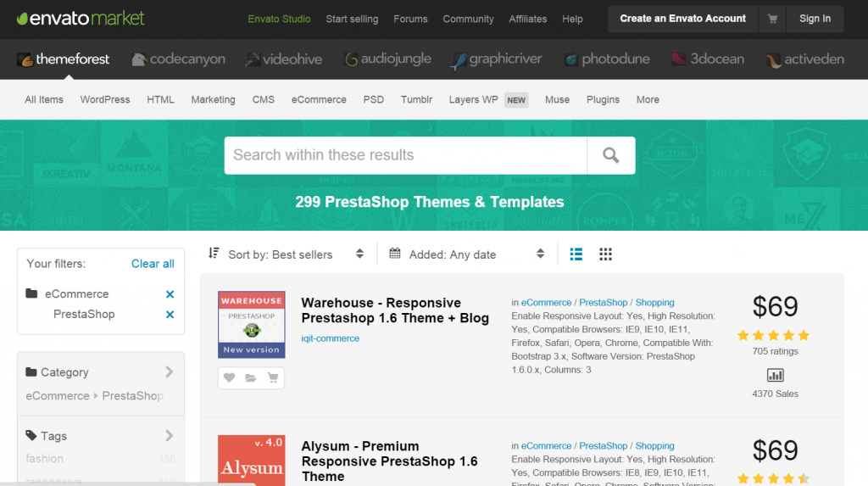Image resolution: width=868 pixels, height=486 pixels.
Task: Click the shopping cart icon in header
Action: tap(772, 19)
